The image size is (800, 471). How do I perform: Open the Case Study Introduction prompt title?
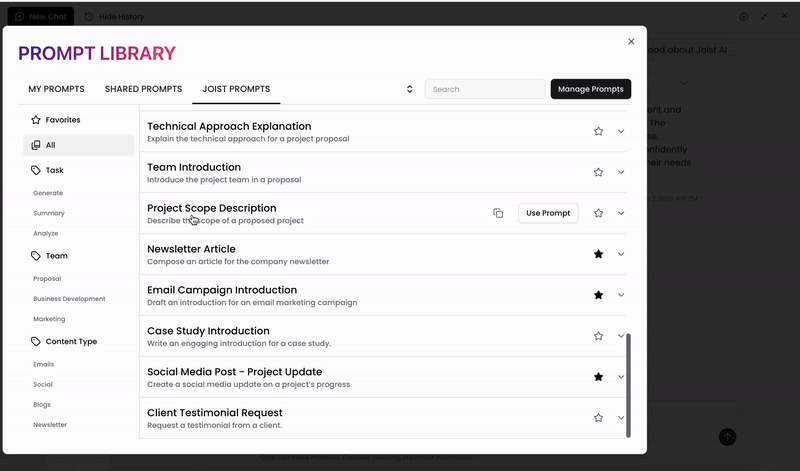pos(208,331)
